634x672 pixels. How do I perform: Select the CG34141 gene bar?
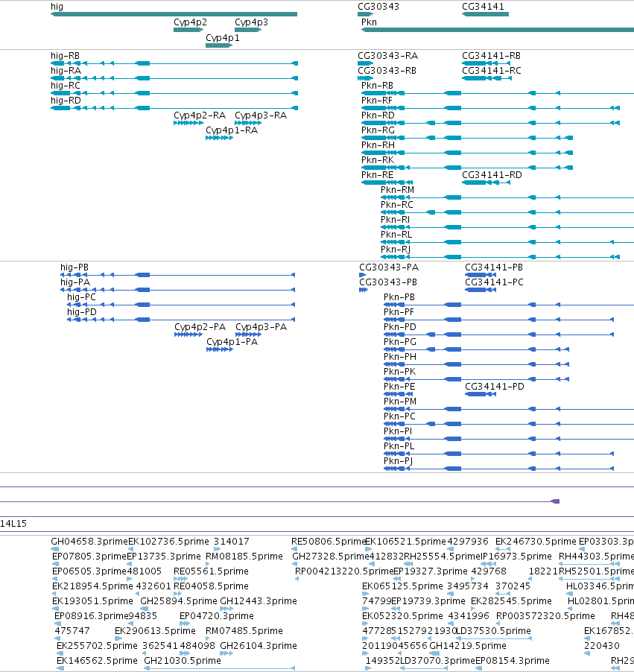coord(485,14)
